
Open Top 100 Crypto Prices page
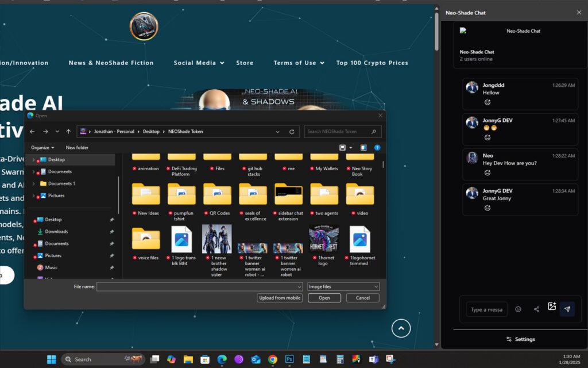pos(372,63)
